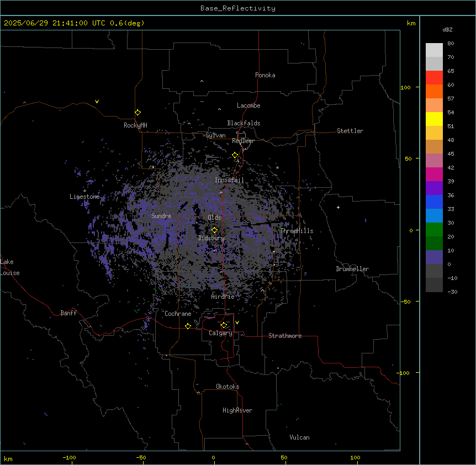The height and width of the screenshot is (465, 476).
Task: Select the violet purple swatch near 39 dBZ
Action: (434, 188)
